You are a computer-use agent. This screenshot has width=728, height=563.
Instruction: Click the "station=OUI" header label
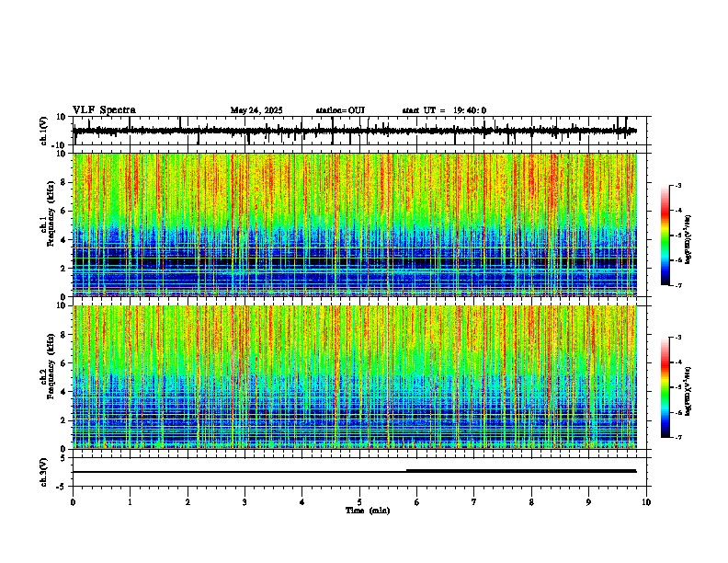coord(340,110)
